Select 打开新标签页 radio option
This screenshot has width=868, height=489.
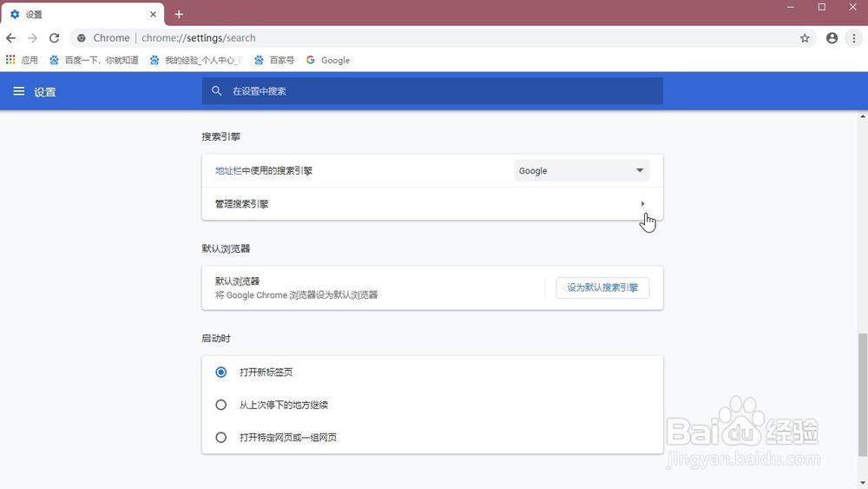220,372
